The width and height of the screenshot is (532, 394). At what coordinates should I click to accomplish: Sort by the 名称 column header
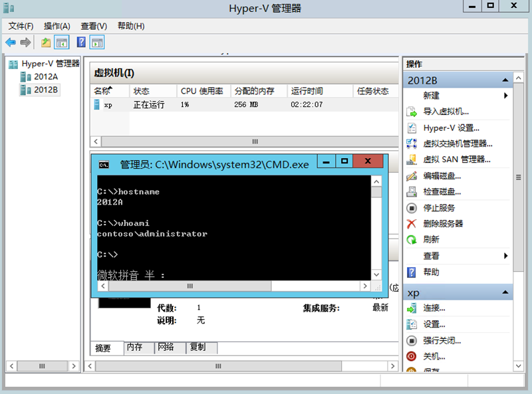[110, 91]
